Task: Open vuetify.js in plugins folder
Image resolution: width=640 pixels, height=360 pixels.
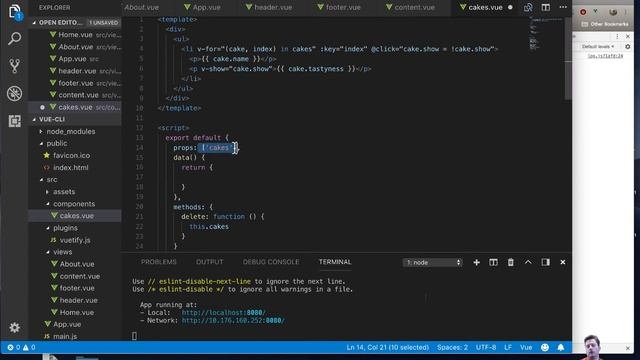Action: click(75, 240)
